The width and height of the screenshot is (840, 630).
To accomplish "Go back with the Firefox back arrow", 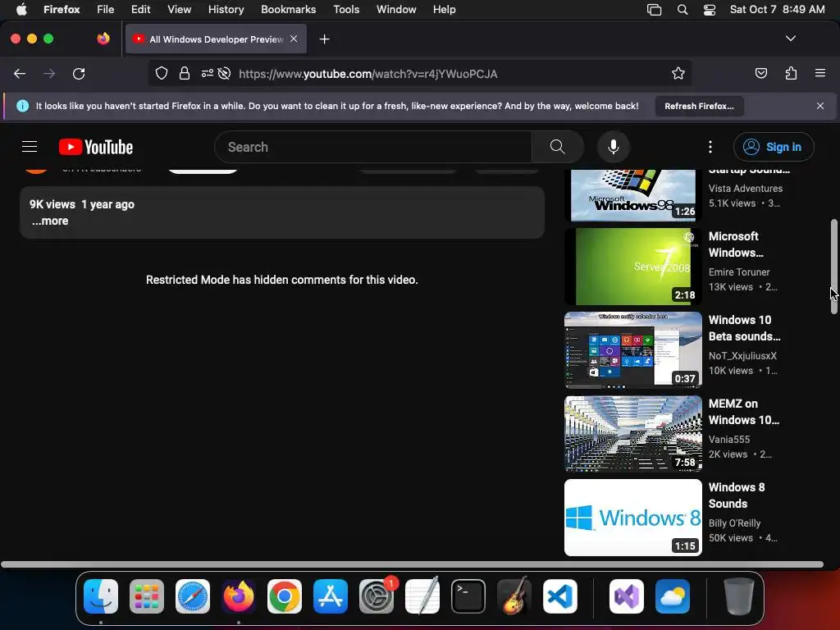I will point(20,73).
